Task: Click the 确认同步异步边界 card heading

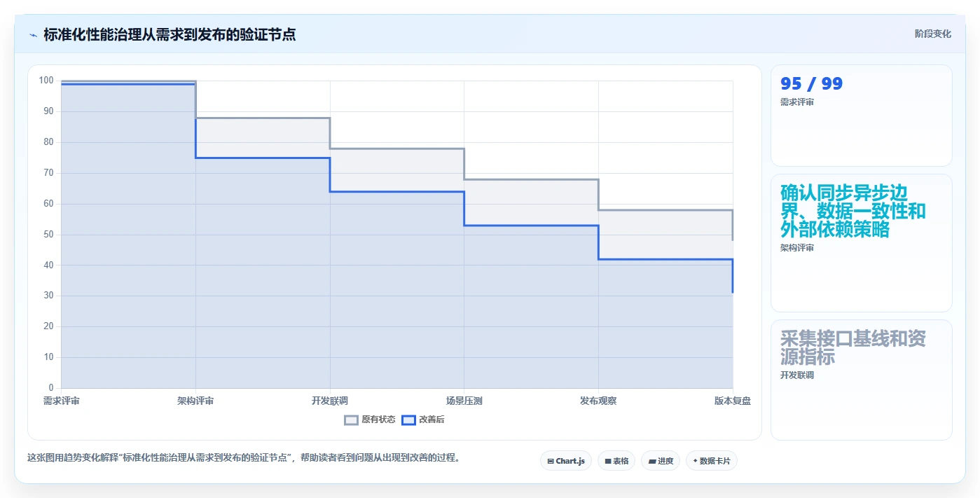Action: (853, 211)
